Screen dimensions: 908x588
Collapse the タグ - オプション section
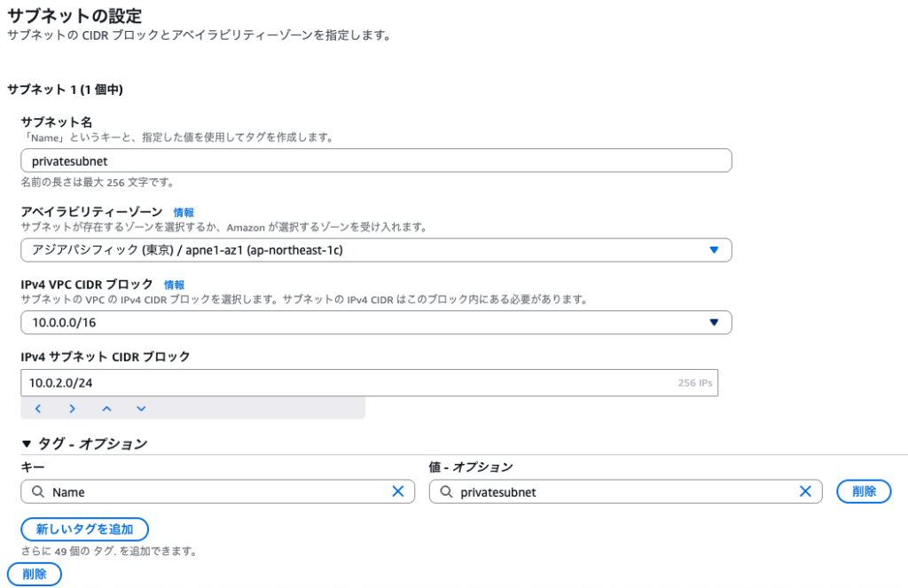(27, 443)
